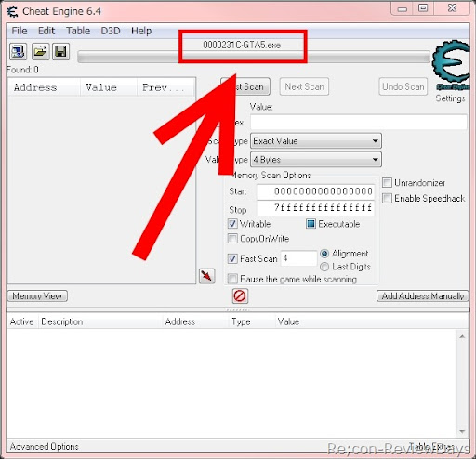This screenshot has height=459, width=476.
Task: Select the Last Digits radio button
Action: click(324, 267)
